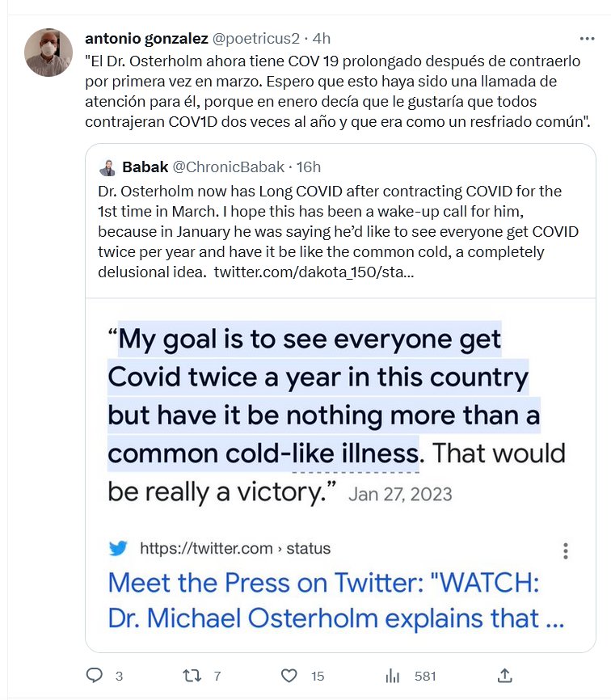611x700 pixels.
Task: Share the tweet via share icon
Action: click(504, 675)
